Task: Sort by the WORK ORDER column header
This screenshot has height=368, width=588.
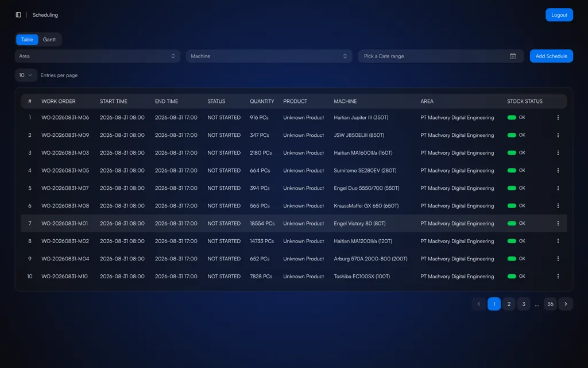Action: click(58, 101)
